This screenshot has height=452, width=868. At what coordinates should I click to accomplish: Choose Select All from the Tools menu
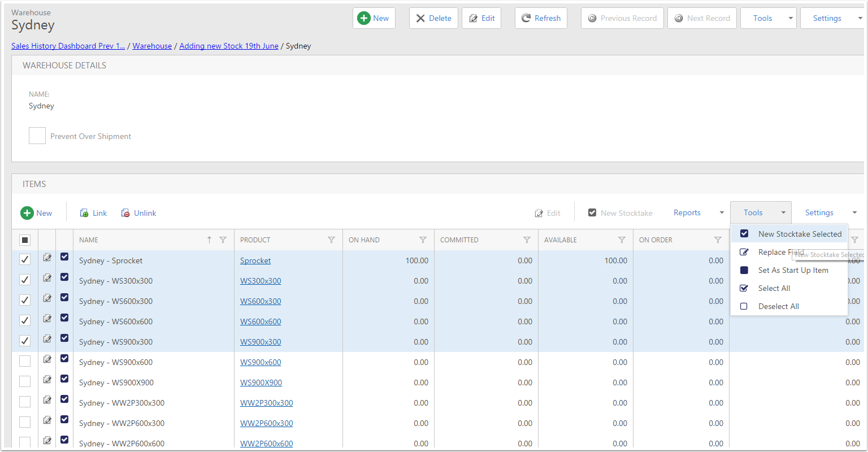pos(789,288)
